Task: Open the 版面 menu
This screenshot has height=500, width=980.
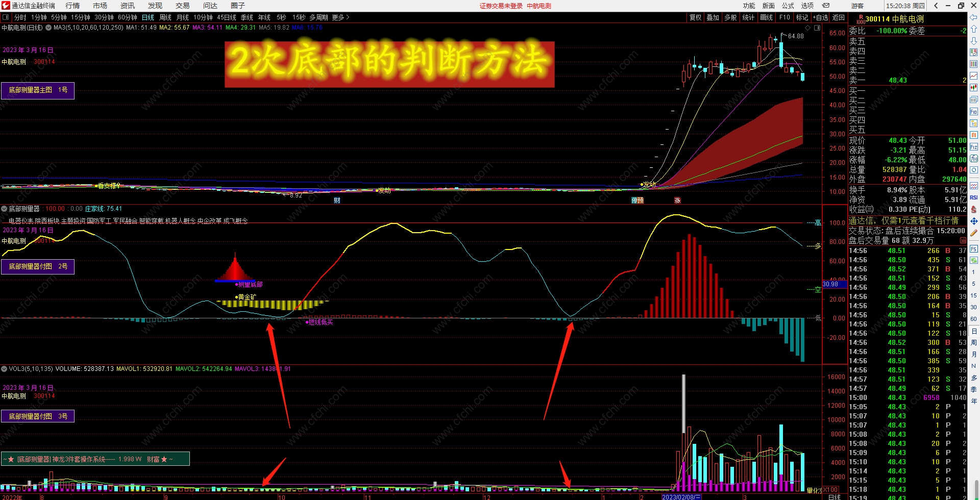Action: tap(769, 6)
